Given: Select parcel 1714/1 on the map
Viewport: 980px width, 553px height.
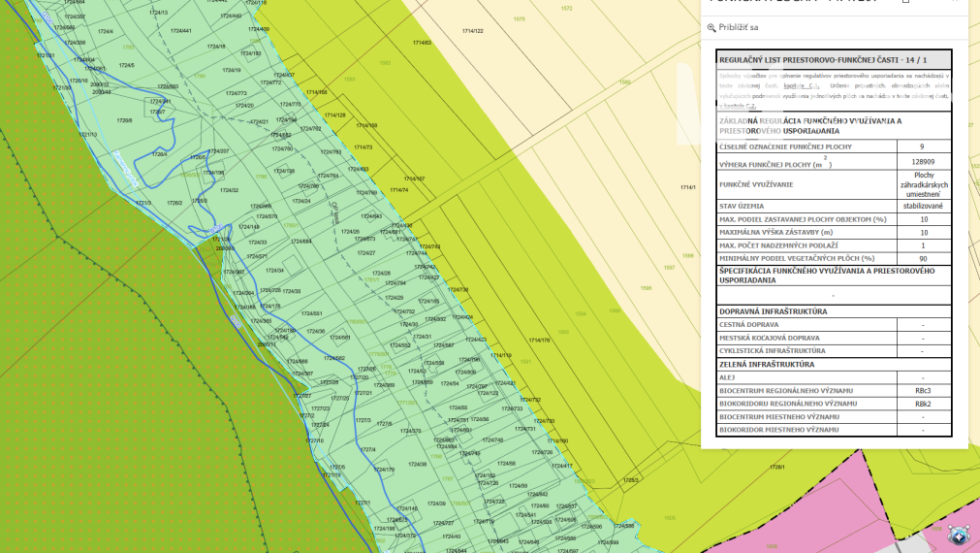Looking at the screenshot, I should [x=688, y=187].
